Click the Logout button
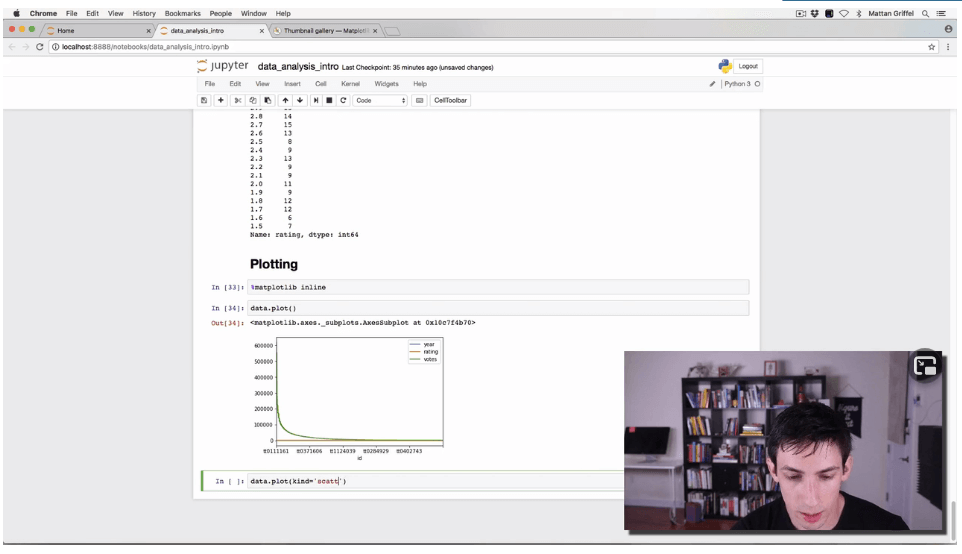This screenshot has width=962, height=554. pyautogui.click(x=748, y=66)
